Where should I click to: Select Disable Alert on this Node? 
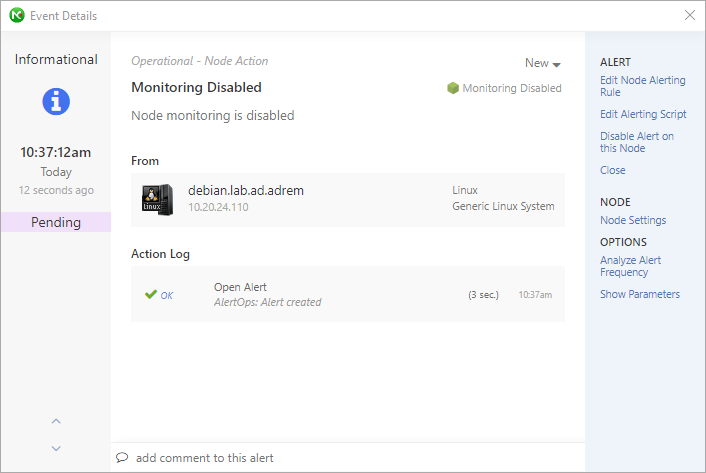coord(637,142)
